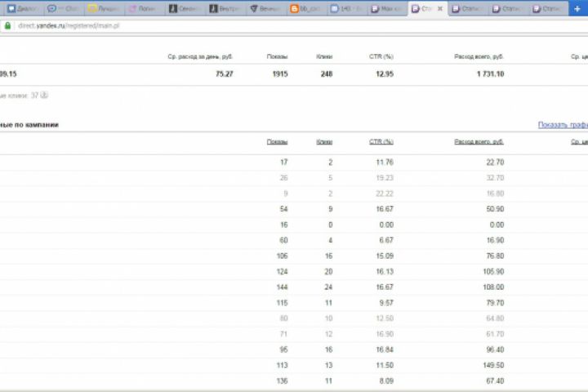588x392 pixels.
Task: Switch to the Вечерн tab with triangle icon
Action: 266,9
